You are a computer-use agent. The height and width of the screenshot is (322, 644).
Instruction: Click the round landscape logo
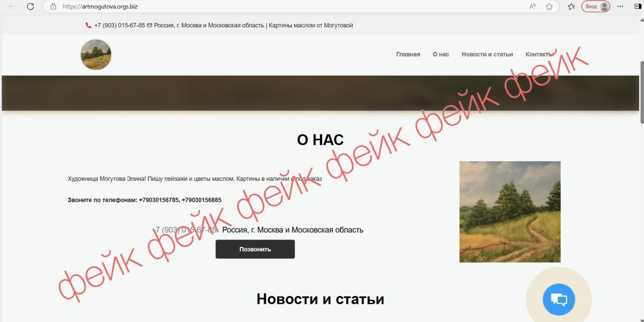96,54
